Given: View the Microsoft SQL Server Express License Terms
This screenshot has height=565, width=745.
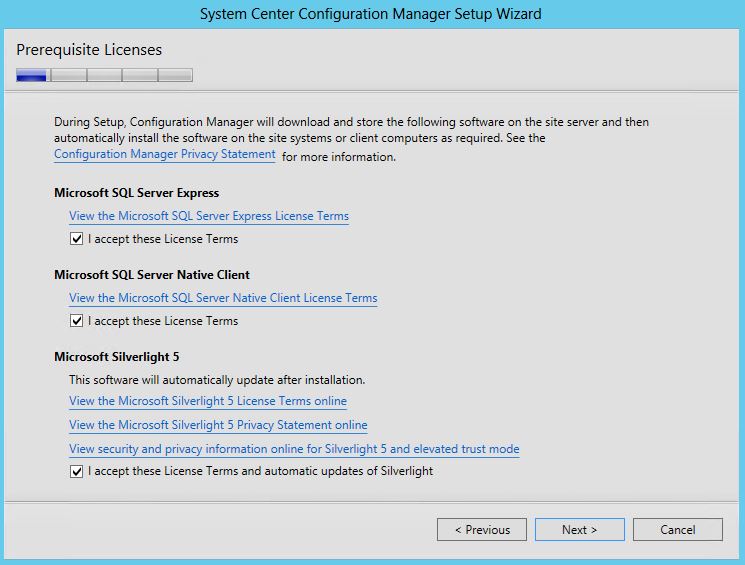Looking at the screenshot, I should pyautogui.click(x=209, y=216).
